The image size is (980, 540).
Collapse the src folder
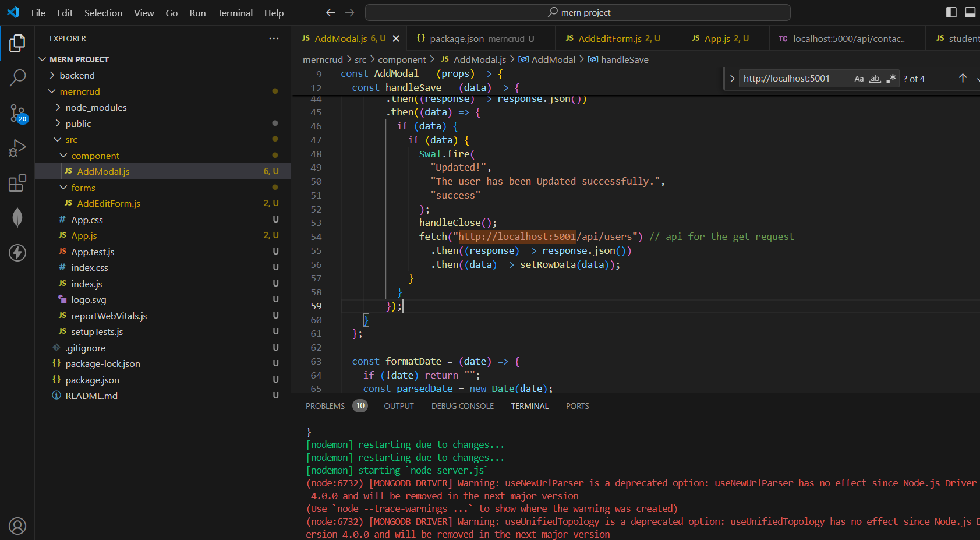(x=71, y=139)
